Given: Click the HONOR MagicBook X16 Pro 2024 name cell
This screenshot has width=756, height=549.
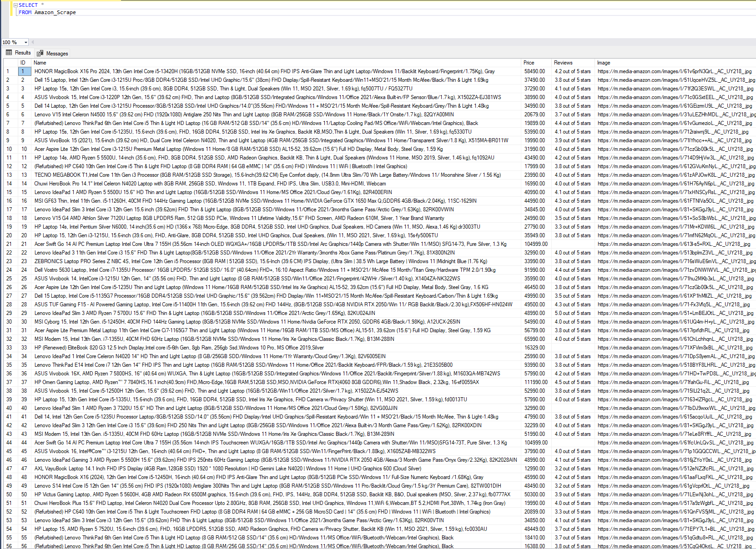Looking at the screenshot, I should tap(276, 71).
